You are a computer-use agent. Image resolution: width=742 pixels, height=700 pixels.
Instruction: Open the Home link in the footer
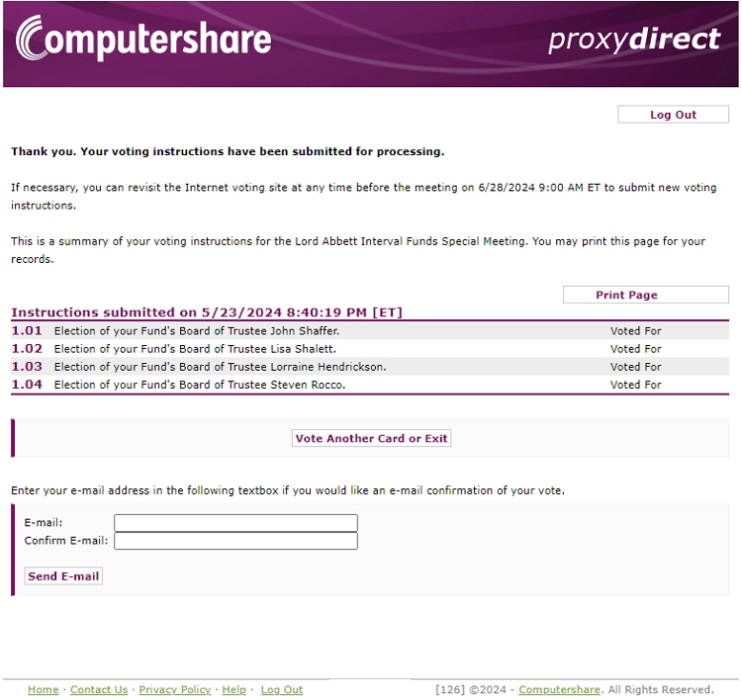[43, 690]
